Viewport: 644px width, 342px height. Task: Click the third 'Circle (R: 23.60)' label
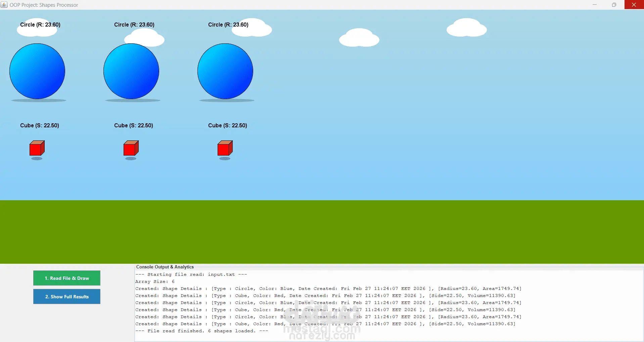[228, 25]
